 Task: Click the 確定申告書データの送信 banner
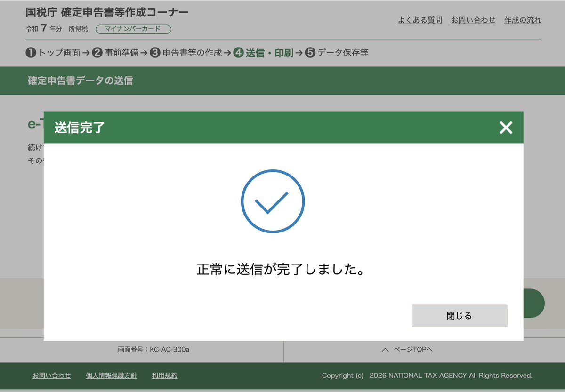[x=80, y=80]
